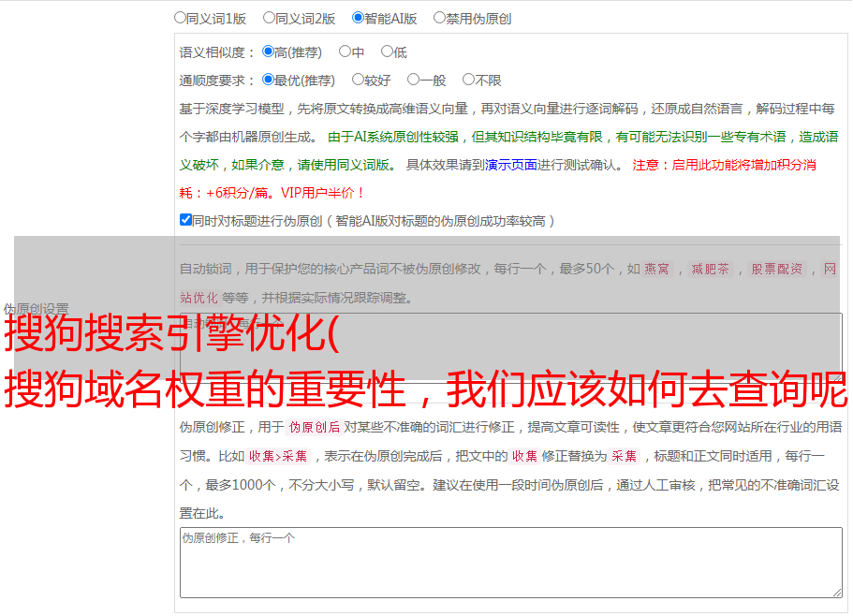Set 语义相似度 to 低

tap(387, 51)
